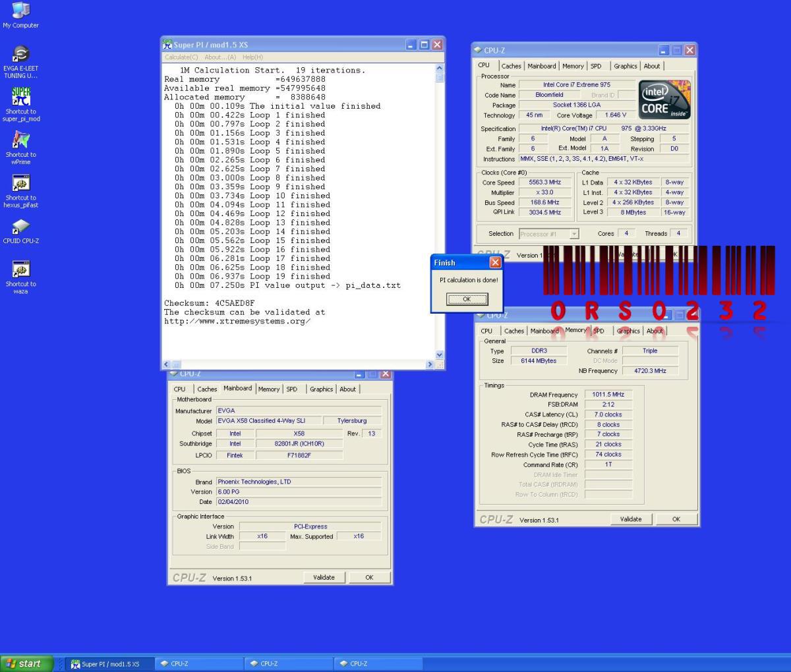Click xtremesystems.org URL text
Screen dimensions: 791x672
(x=237, y=322)
